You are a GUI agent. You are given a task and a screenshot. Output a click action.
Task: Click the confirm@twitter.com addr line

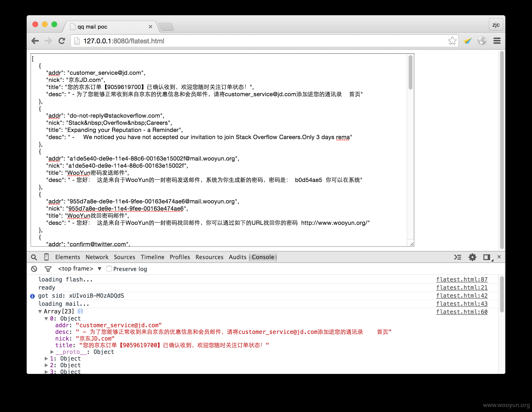click(88, 244)
